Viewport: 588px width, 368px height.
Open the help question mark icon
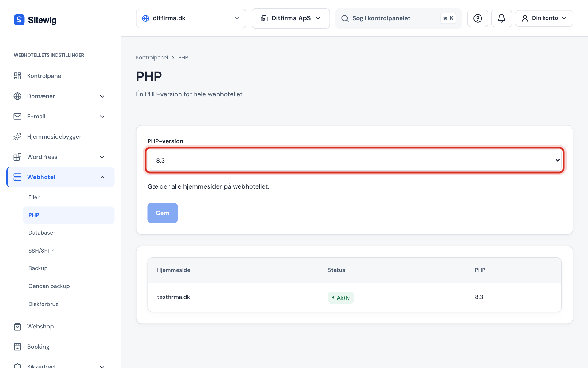[477, 18]
